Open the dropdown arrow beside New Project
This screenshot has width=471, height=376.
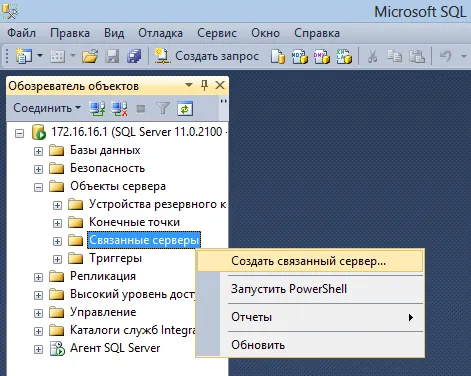point(40,55)
